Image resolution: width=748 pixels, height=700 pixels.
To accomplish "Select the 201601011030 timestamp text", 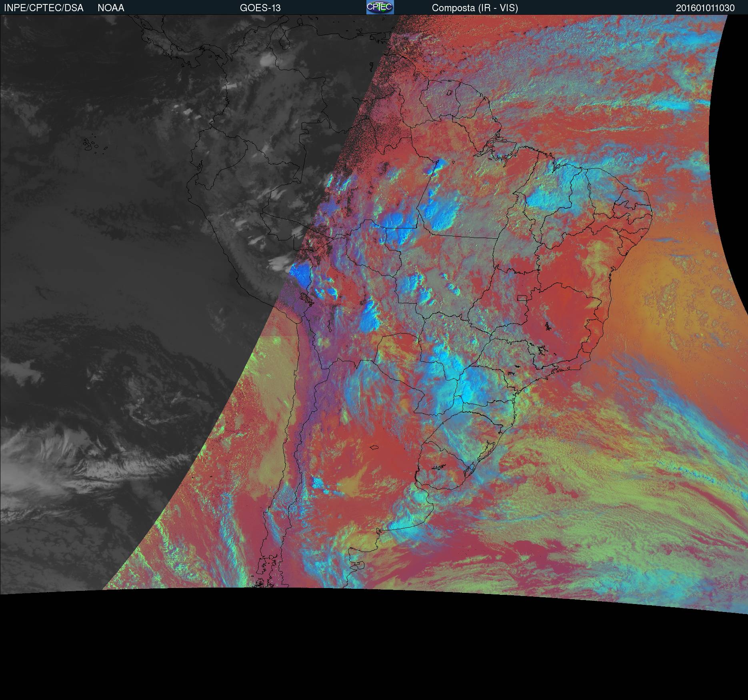I will [705, 8].
